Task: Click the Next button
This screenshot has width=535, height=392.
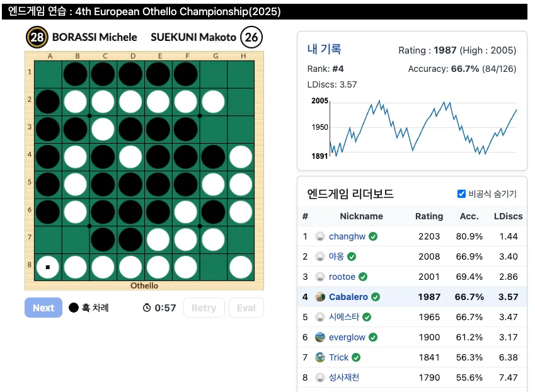Action: click(x=43, y=308)
